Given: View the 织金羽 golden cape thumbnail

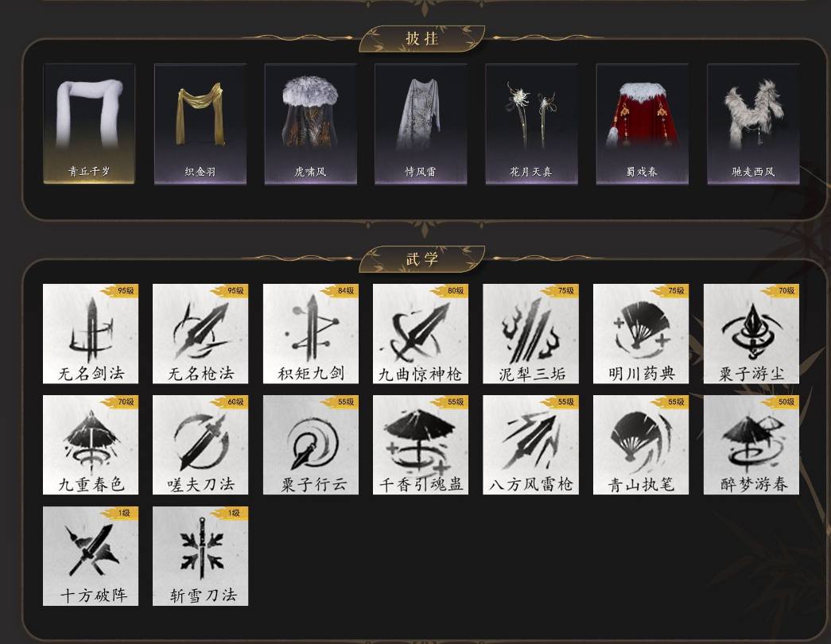Looking at the screenshot, I should (x=200, y=124).
